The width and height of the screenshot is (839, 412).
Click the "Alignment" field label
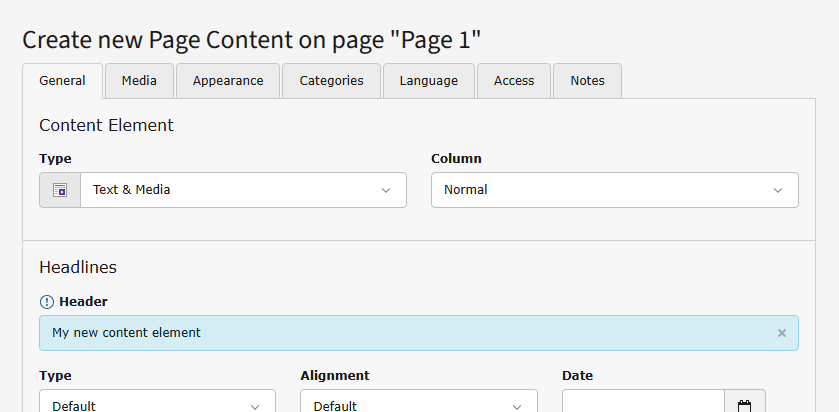click(335, 376)
